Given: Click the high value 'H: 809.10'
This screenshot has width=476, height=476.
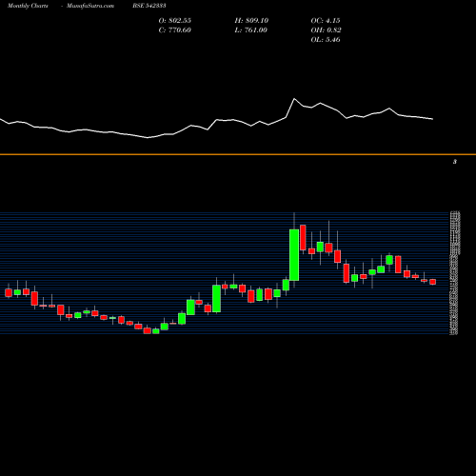Looking at the screenshot, I should 251,21.
